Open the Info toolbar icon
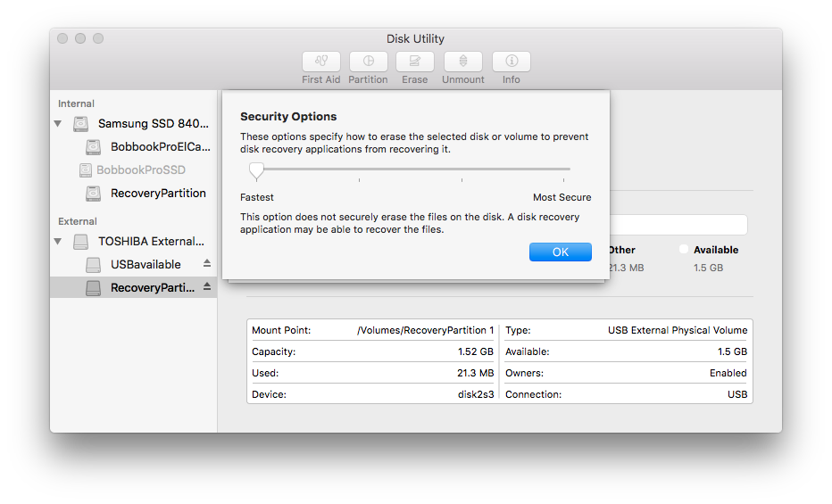Screen dimensions: 832x504 (512, 62)
